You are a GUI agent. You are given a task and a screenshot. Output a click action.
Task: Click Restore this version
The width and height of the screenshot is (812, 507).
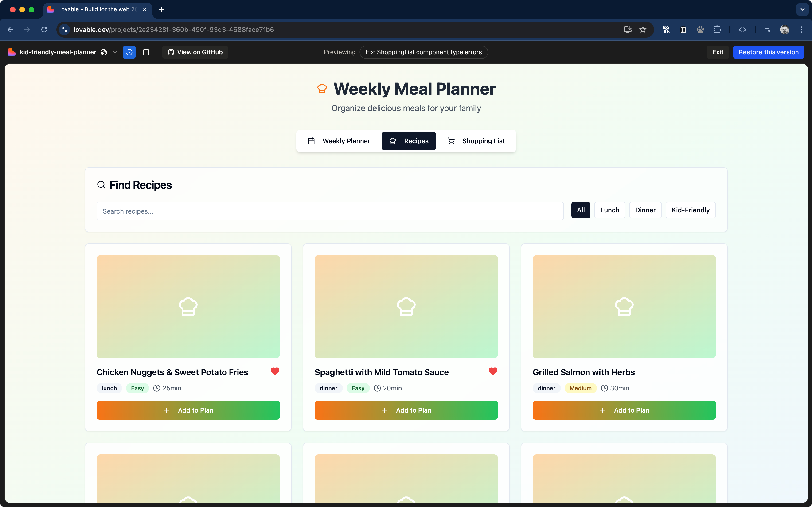click(769, 52)
